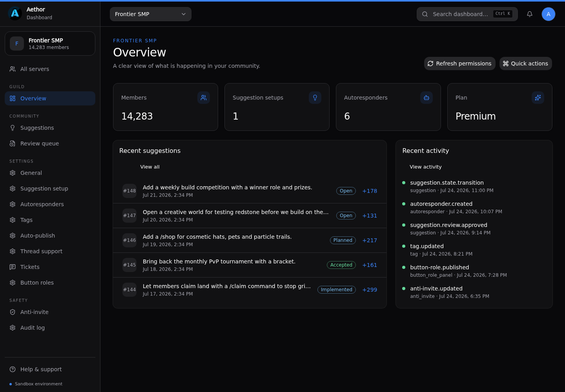Screen dimensions: 565x392
Task: Click the Anti-invite shield icon
Action: tap(13, 312)
